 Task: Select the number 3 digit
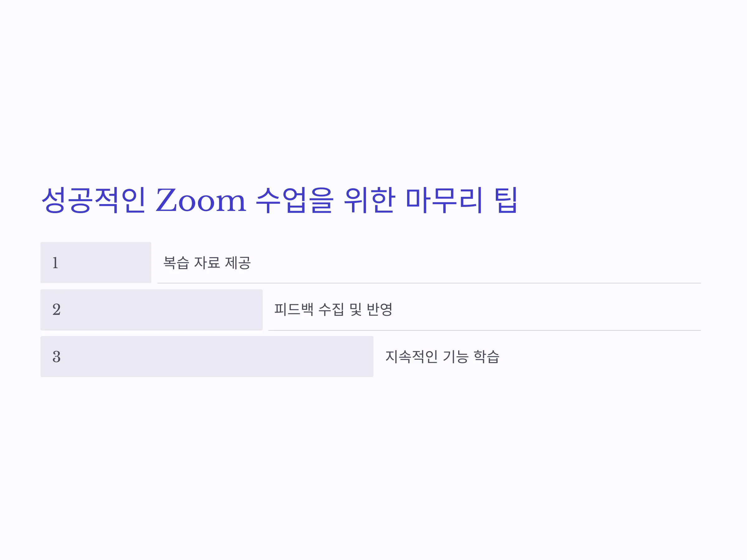point(56,357)
